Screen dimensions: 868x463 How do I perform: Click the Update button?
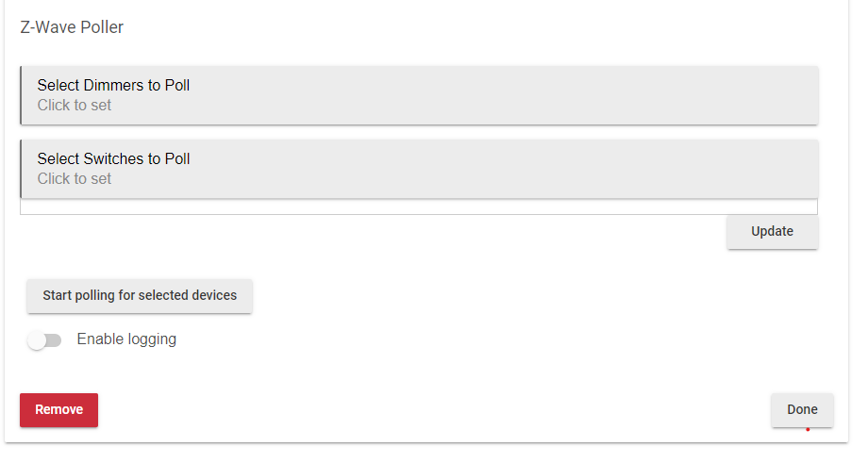[772, 232]
